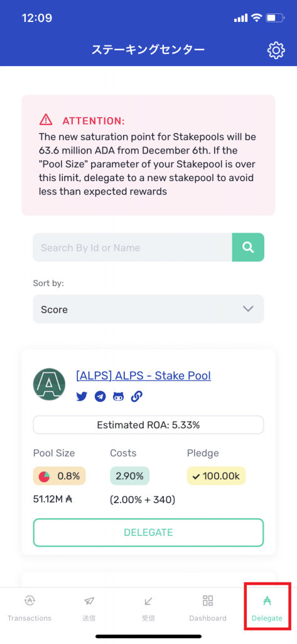The image size is (297, 644).
Task: Click the chevron in the Score selector
Action: coord(248,309)
